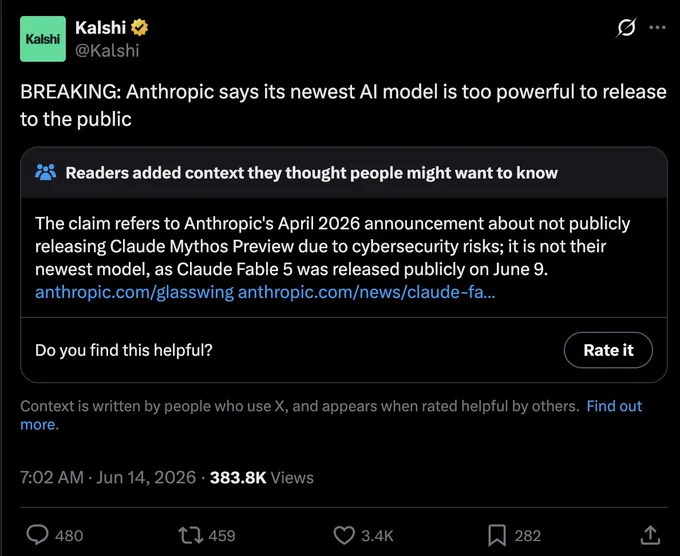This screenshot has height=556, width=680.
Task: Bookmark the post with the bookmark icon
Action: (497, 535)
